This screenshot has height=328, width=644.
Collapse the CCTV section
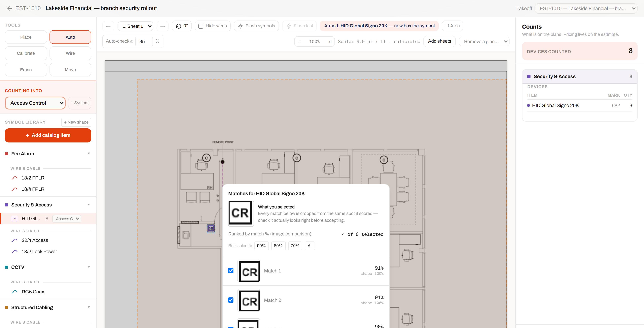click(89, 267)
